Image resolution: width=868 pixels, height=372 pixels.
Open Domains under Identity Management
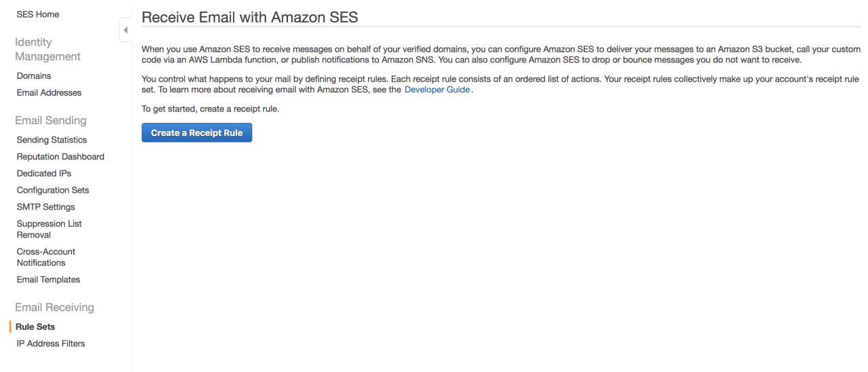click(x=34, y=76)
